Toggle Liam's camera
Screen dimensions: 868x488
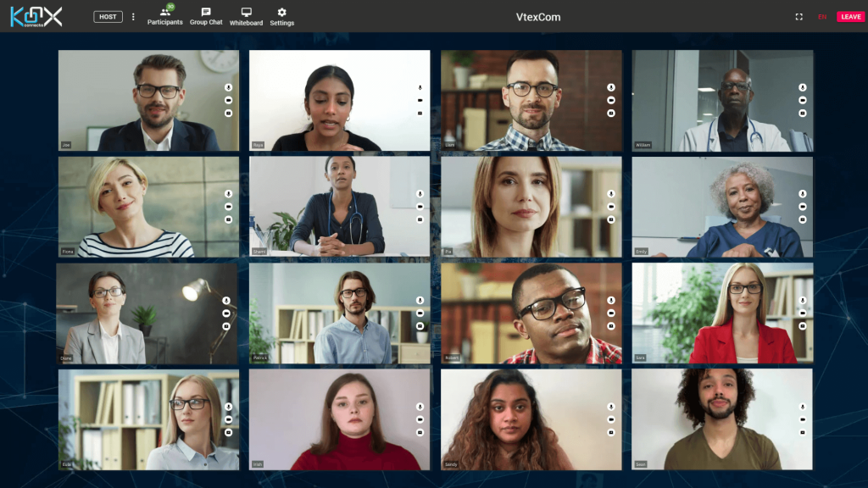(610, 100)
